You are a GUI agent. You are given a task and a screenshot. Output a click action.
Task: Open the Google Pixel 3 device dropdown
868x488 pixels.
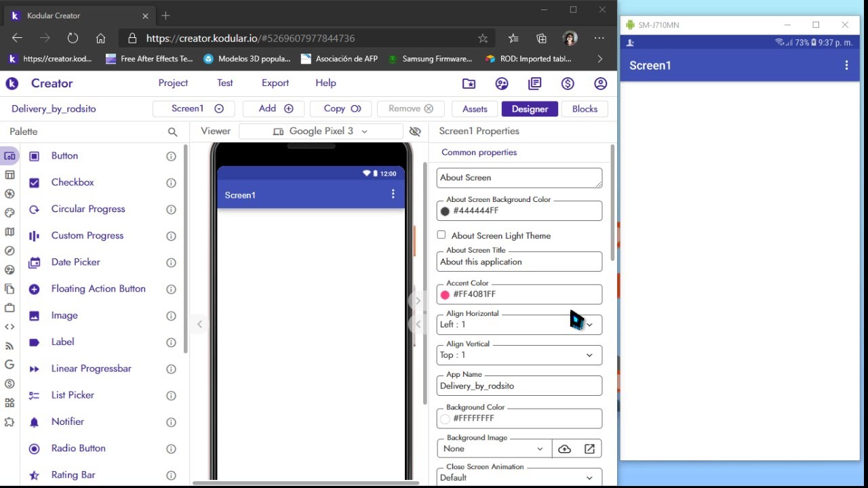321,131
